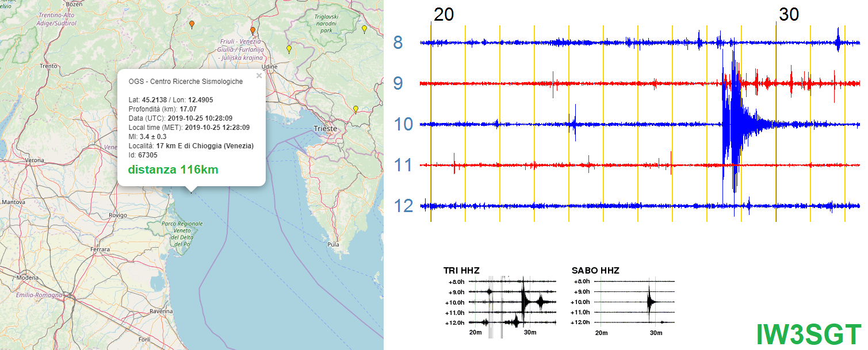Viewport: 868px width, 350px height.
Task: Select hour 12 label on the seismogram
Action: pyautogui.click(x=404, y=206)
